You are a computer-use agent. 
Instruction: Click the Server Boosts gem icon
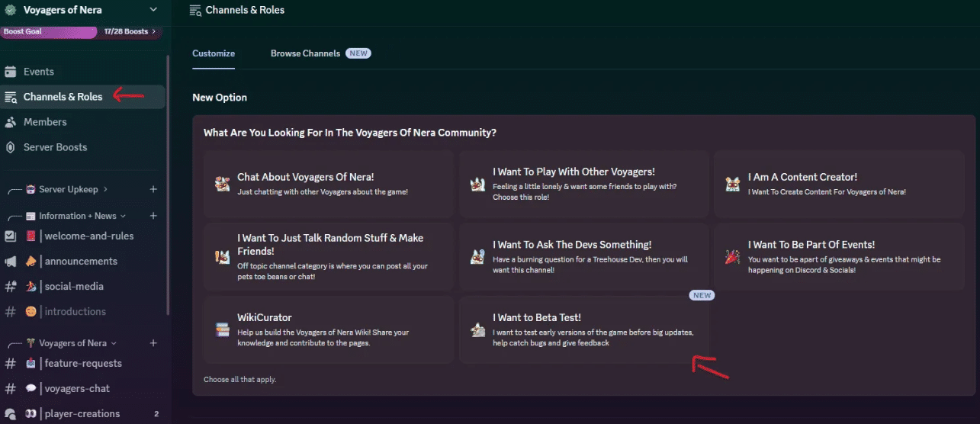(11, 147)
